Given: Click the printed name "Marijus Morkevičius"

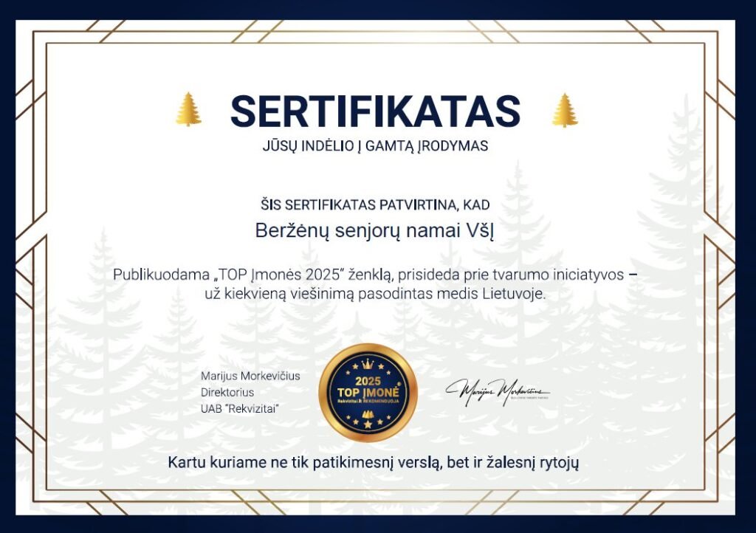Looking at the screenshot, I should coord(250,376).
